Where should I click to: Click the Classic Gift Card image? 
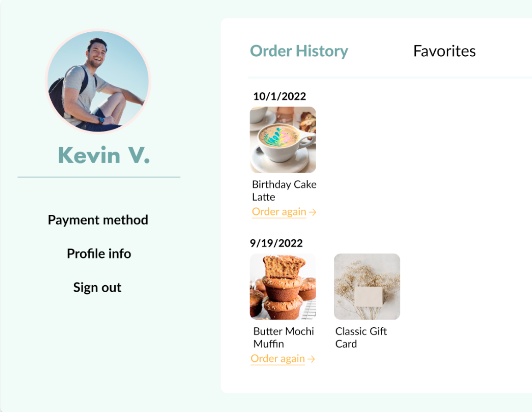pos(367,287)
